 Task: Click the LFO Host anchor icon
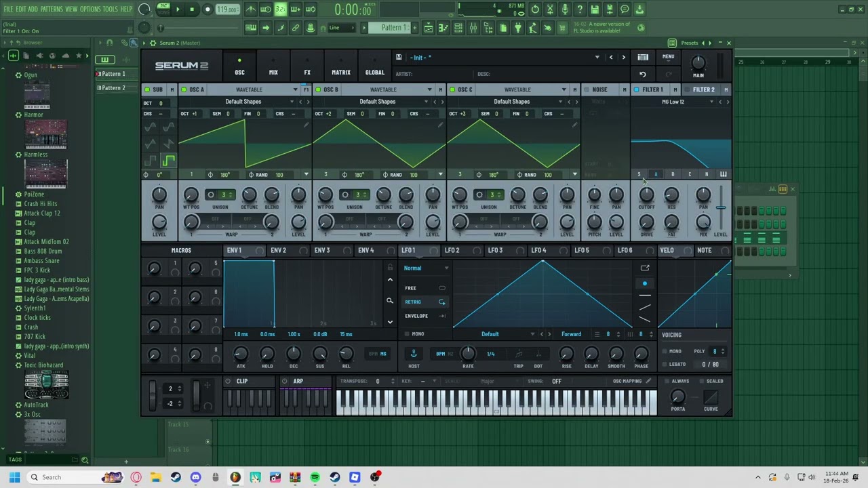click(x=414, y=353)
